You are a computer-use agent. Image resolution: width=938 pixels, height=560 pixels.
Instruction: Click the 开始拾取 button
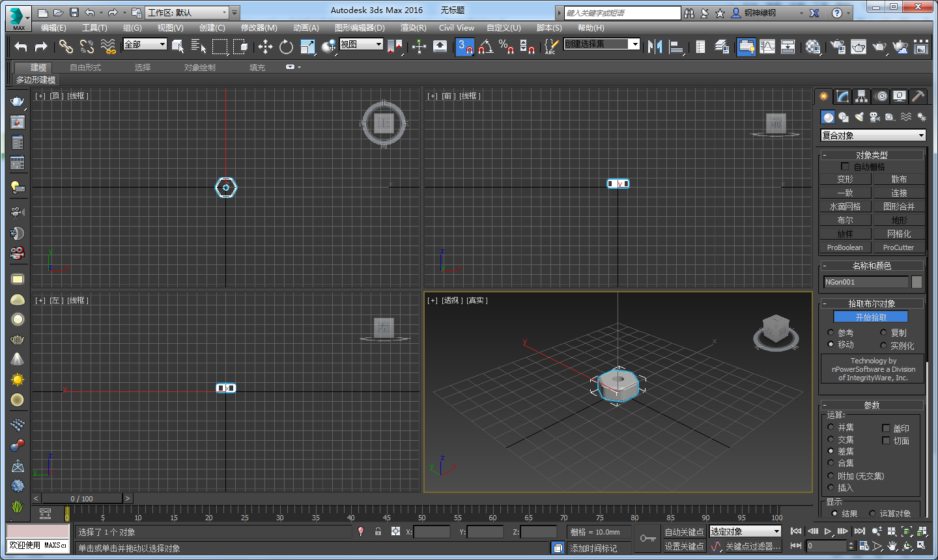point(871,317)
